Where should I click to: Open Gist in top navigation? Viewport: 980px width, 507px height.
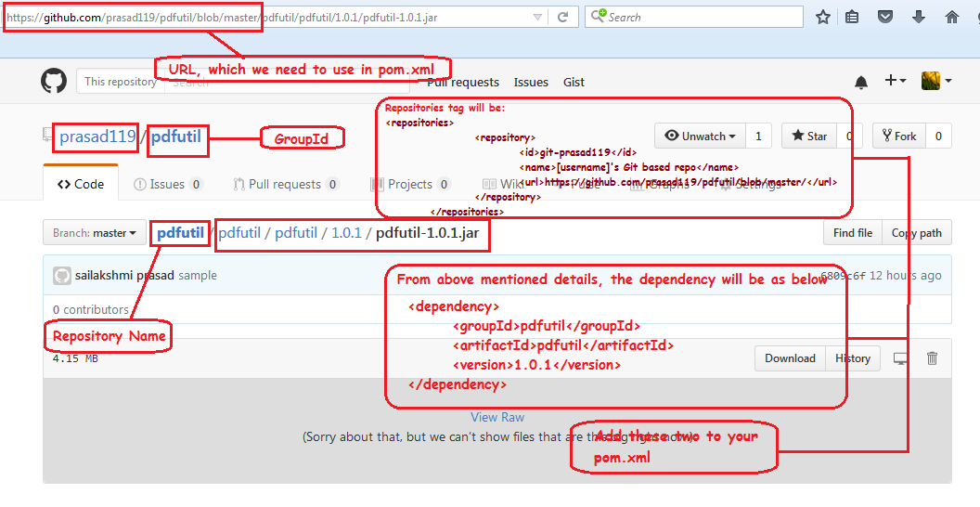click(574, 82)
